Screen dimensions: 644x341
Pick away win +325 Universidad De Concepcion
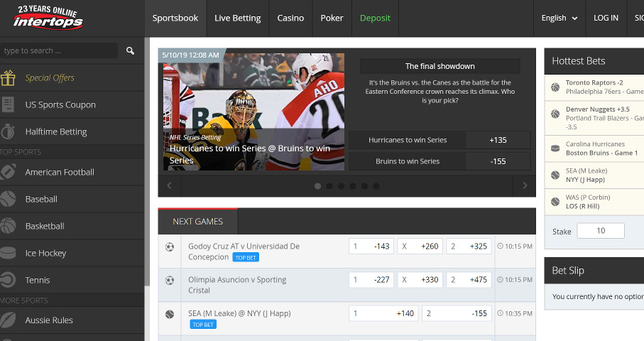pyautogui.click(x=469, y=247)
